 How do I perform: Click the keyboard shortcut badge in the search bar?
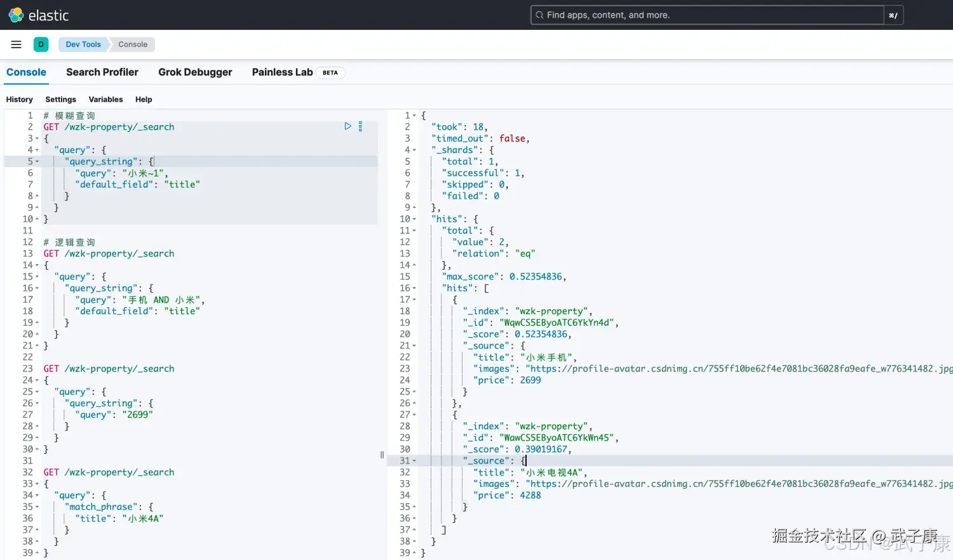[893, 15]
